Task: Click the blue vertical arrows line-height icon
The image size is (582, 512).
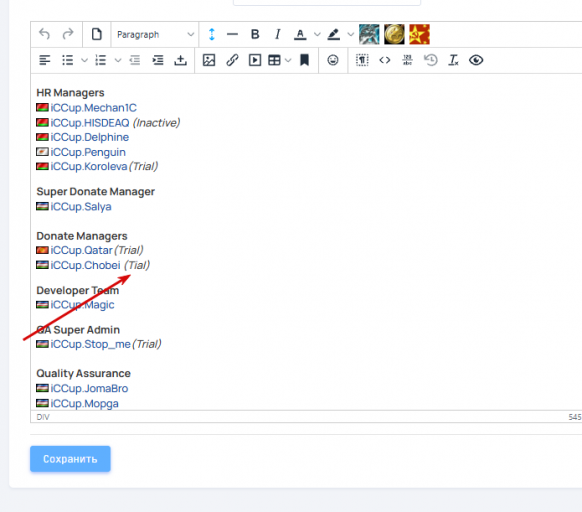Action: click(x=212, y=35)
